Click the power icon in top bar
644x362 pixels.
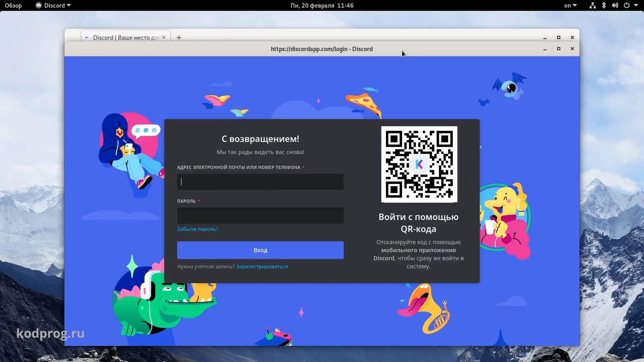click(x=627, y=5)
